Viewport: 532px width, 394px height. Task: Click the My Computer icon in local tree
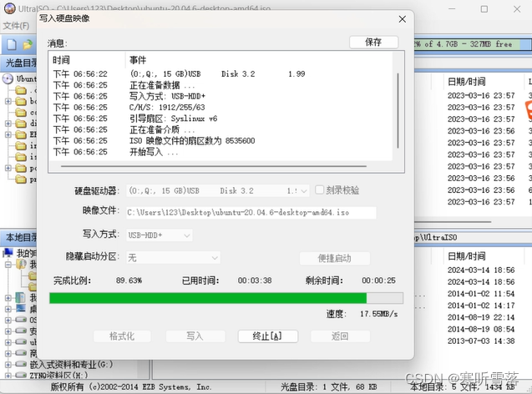[x=8, y=253]
